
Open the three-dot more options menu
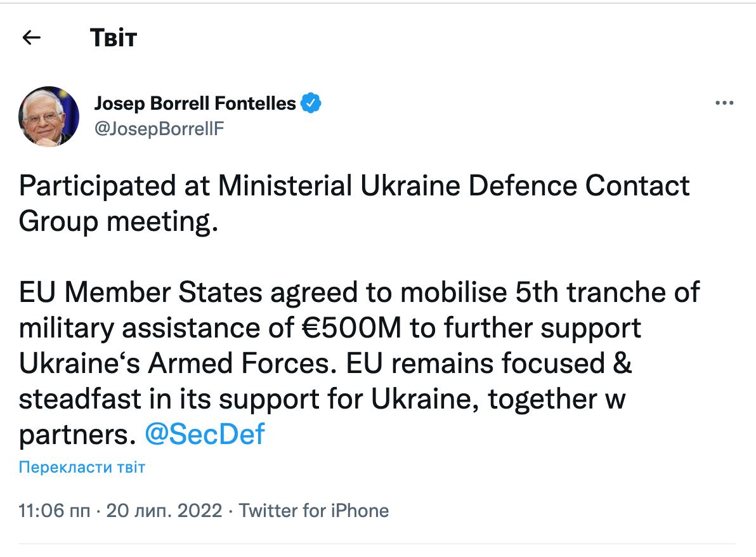(724, 103)
